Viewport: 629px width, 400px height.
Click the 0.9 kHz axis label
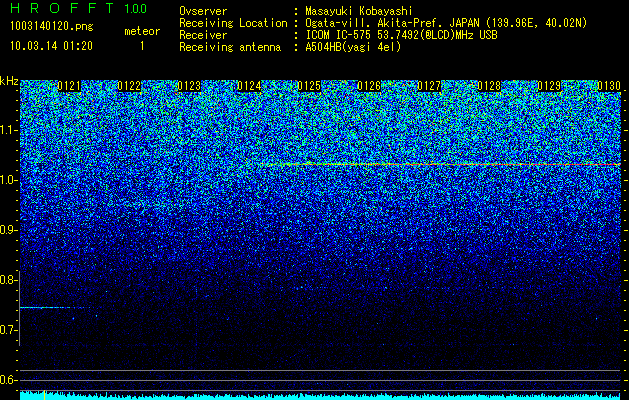click(x=8, y=230)
